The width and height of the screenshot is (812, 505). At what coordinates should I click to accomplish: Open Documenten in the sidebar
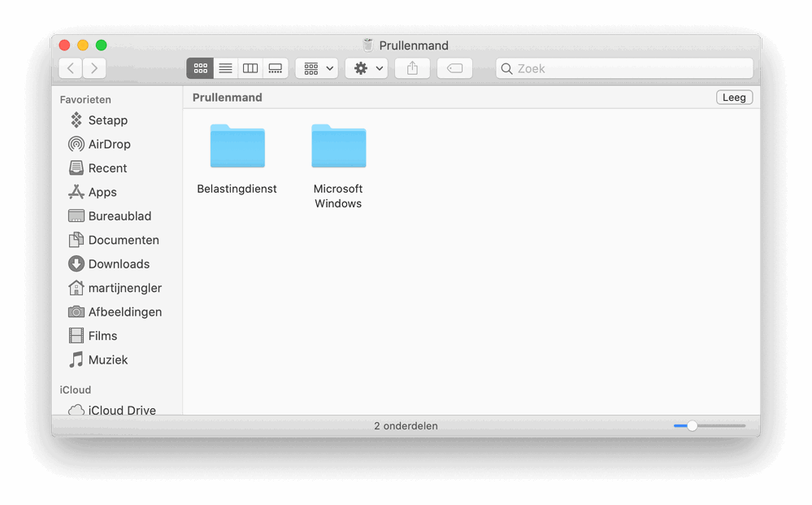coord(124,240)
